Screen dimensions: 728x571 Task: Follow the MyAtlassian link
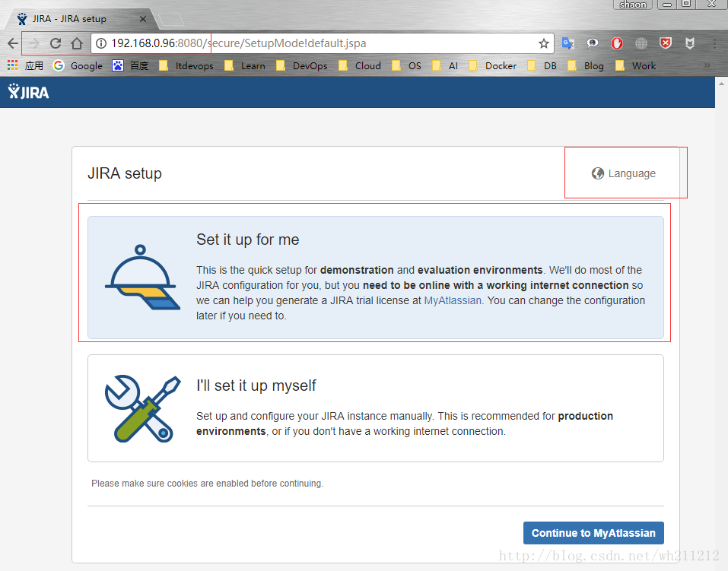(x=453, y=300)
